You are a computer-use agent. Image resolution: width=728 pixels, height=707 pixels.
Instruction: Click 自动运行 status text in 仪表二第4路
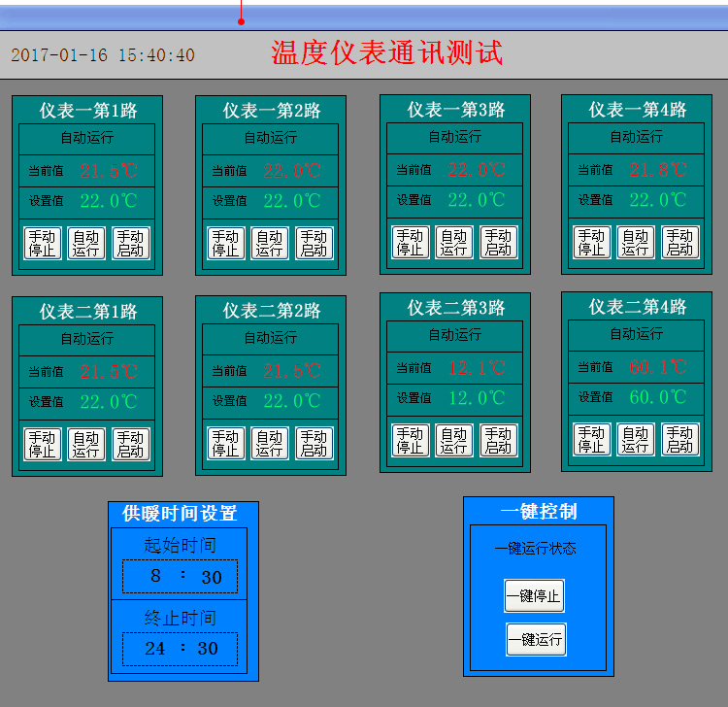point(636,334)
